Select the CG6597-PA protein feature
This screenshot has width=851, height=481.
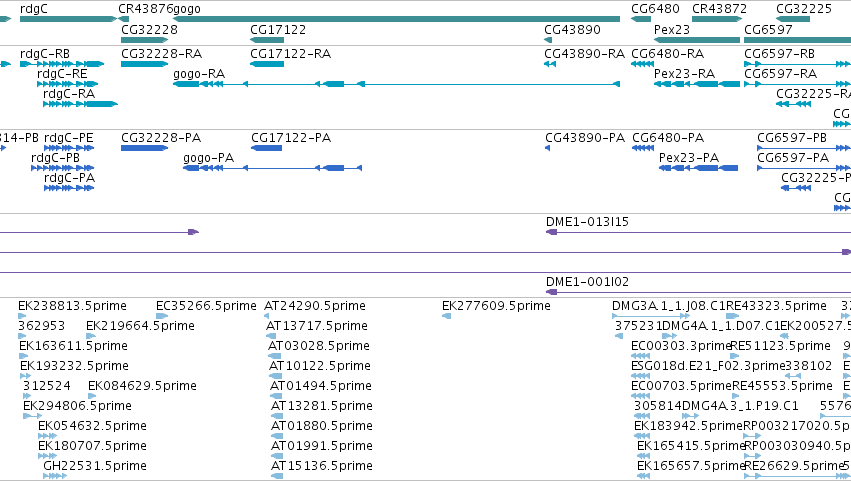(x=804, y=168)
